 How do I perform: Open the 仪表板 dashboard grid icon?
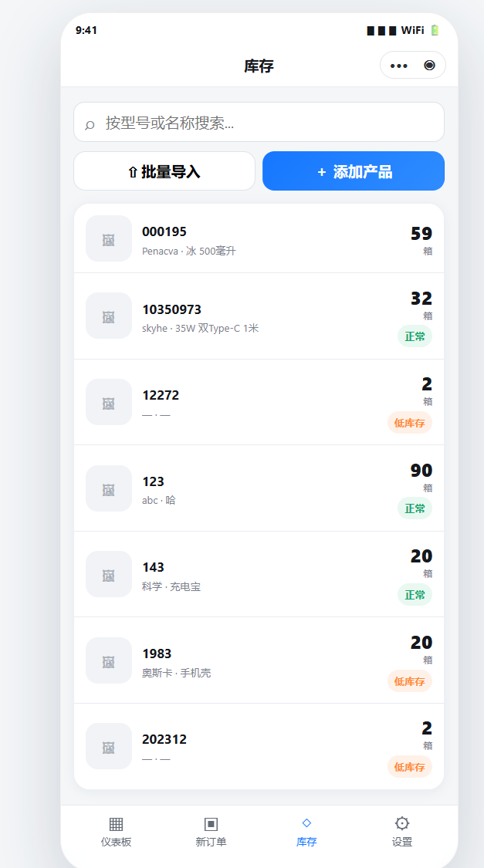tap(117, 824)
